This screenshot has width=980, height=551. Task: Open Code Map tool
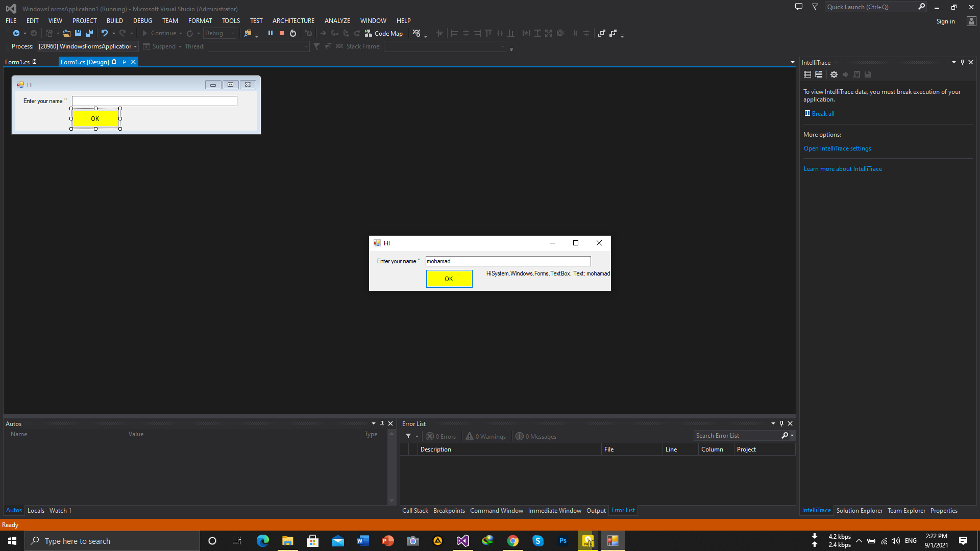384,33
